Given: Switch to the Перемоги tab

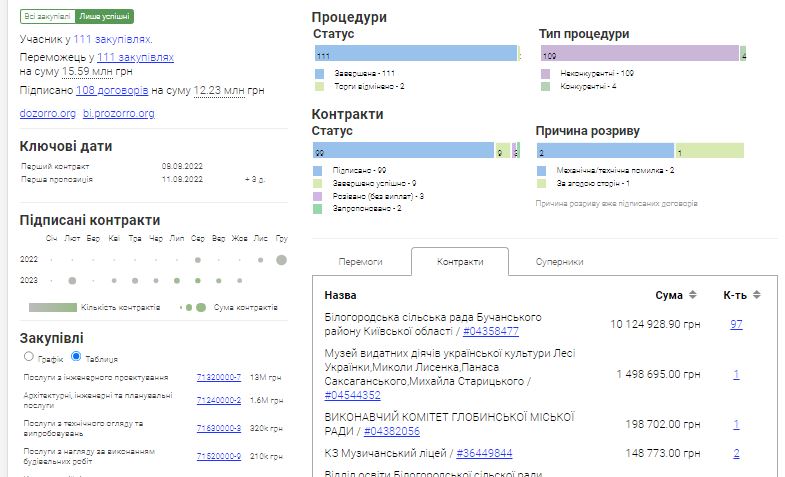Looking at the screenshot, I should [361, 261].
